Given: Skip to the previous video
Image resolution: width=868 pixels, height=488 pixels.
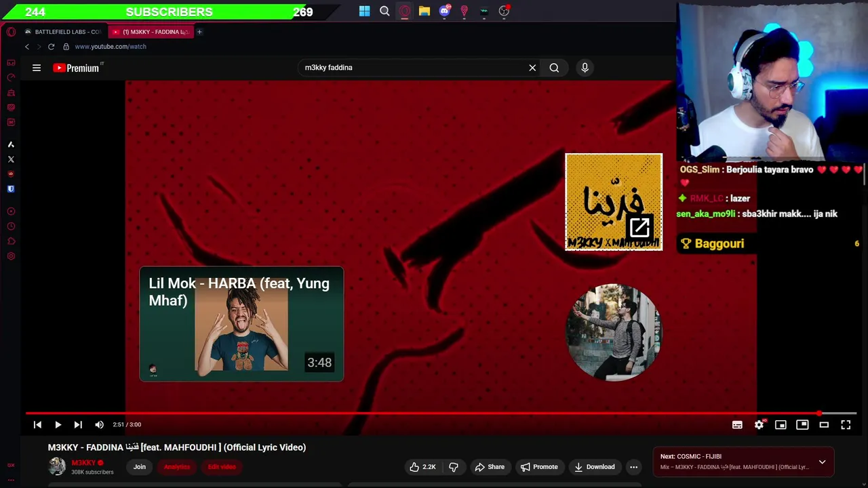Looking at the screenshot, I should coord(37,425).
